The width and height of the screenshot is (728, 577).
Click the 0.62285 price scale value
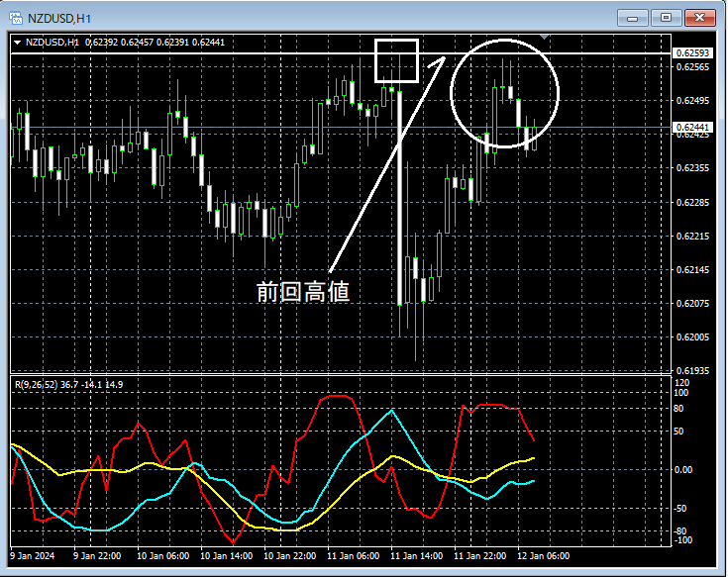tap(692, 203)
